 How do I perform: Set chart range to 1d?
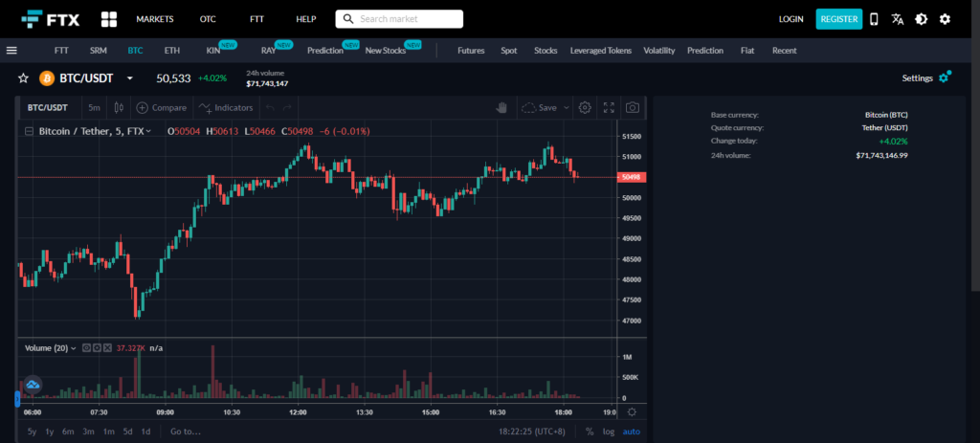(145, 432)
